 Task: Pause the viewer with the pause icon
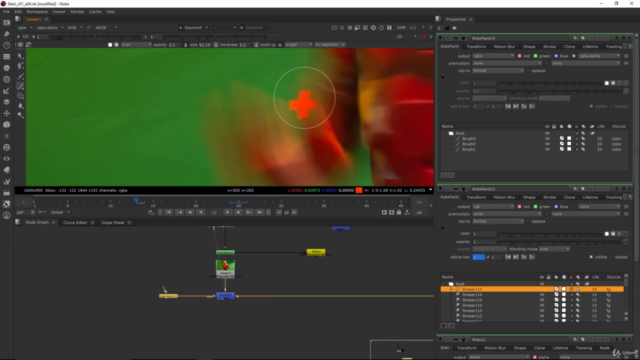click(389, 28)
